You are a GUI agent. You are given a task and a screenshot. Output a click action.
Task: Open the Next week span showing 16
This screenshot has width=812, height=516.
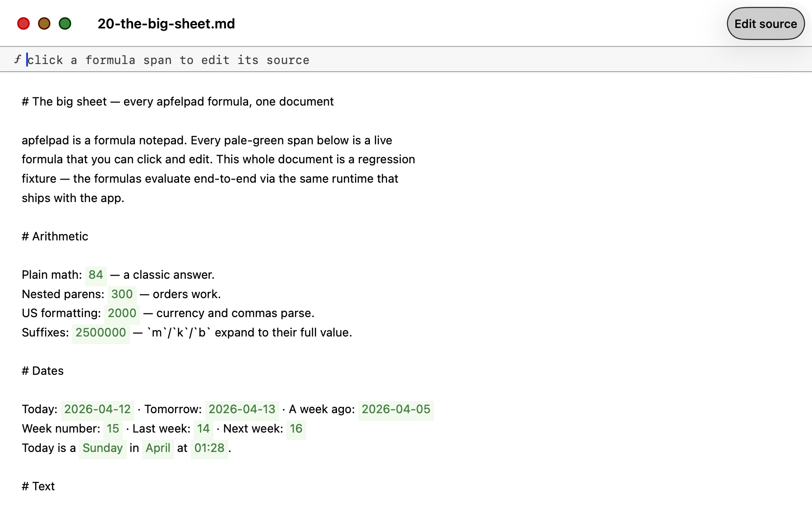296,429
